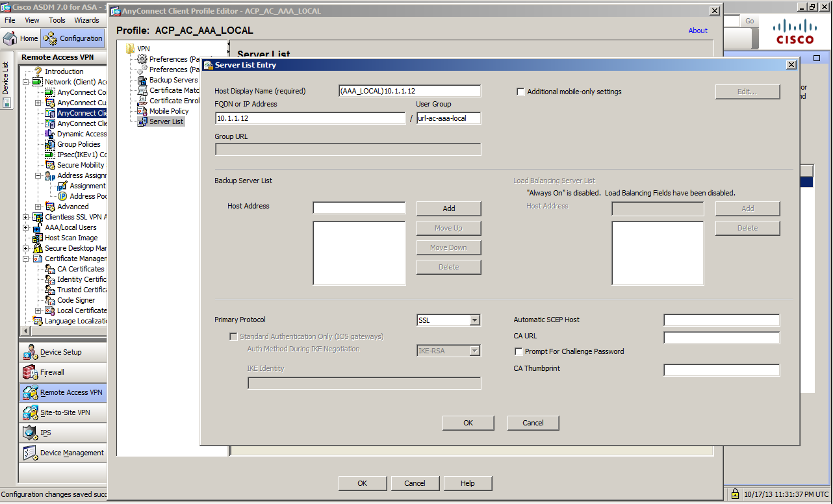
Task: Click the Automatic SCEP Host field
Action: pyautogui.click(x=722, y=320)
